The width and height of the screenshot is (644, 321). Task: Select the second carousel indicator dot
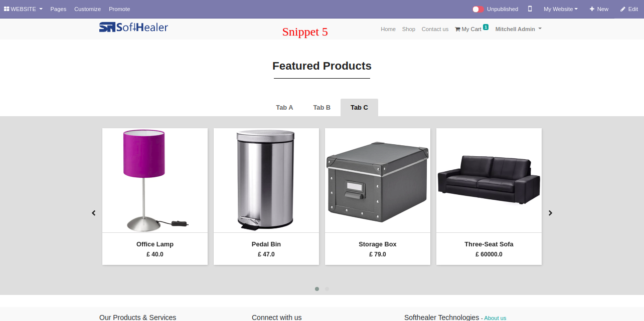click(x=327, y=289)
